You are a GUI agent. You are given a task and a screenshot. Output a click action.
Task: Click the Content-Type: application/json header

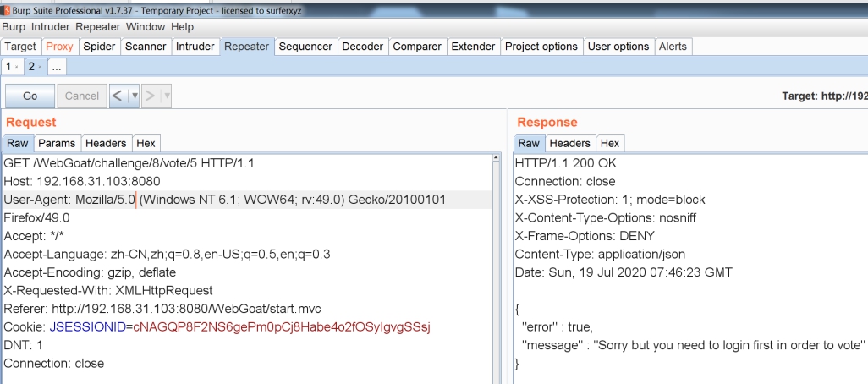(x=600, y=255)
